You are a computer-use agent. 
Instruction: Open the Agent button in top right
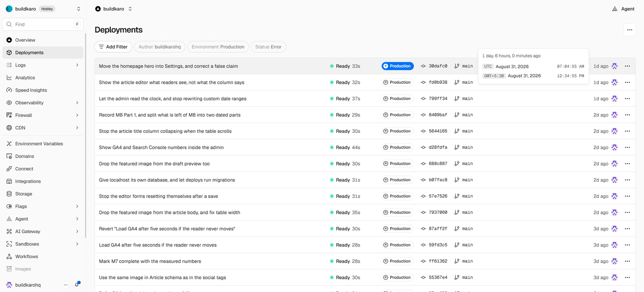(x=623, y=9)
